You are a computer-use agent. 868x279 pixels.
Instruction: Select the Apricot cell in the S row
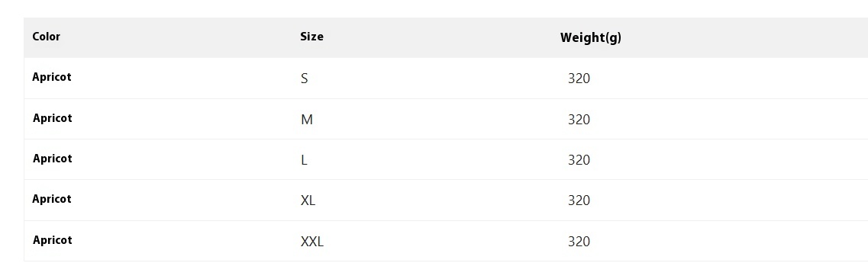tap(51, 77)
